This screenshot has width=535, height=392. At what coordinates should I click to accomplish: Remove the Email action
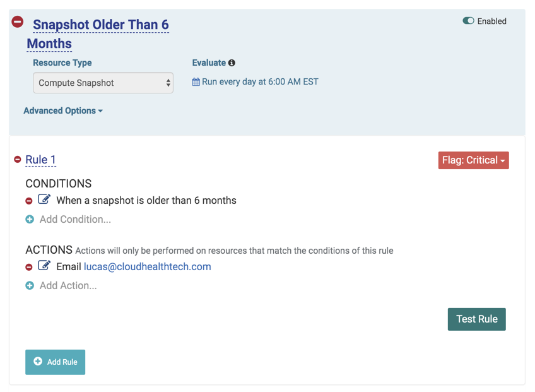[x=29, y=267]
